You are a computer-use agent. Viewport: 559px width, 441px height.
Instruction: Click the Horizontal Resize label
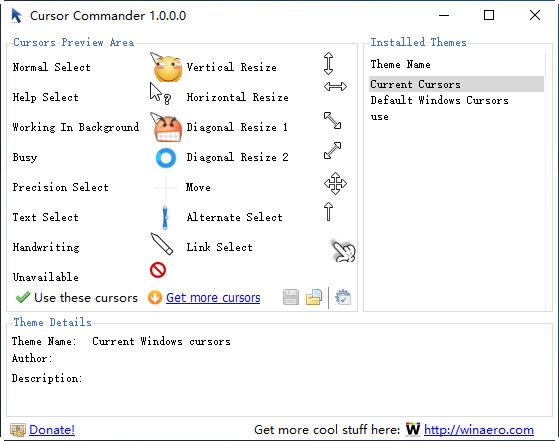coord(237,97)
